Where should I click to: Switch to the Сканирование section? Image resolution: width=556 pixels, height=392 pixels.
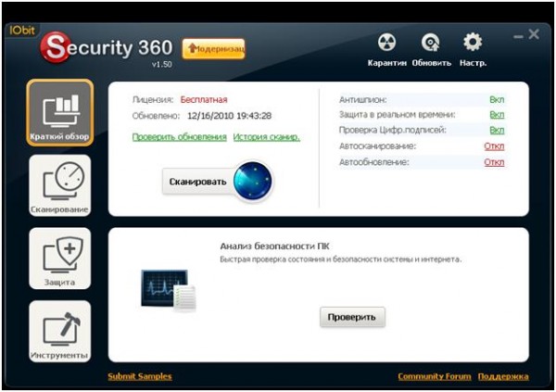click(x=59, y=185)
